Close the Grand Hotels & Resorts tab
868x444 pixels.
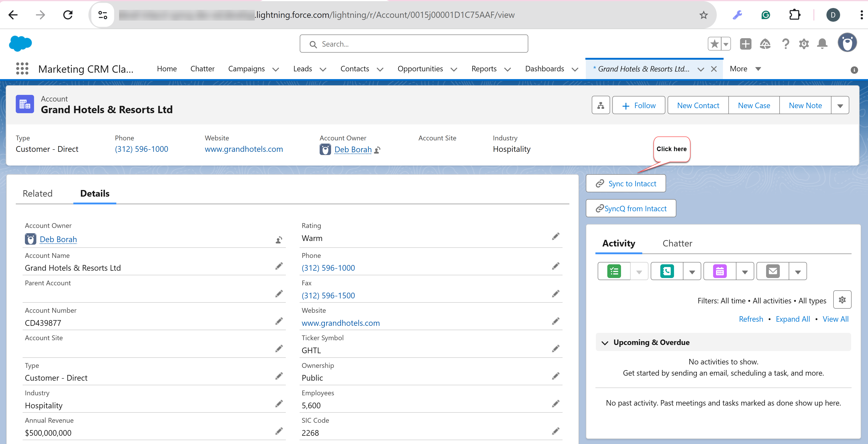pos(714,69)
